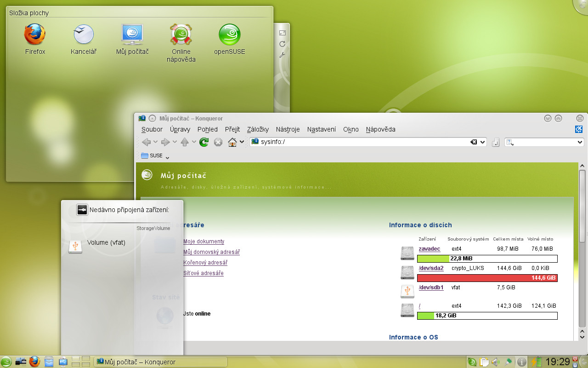Expand the SUSE bookmarks folder
The image size is (588, 368).
point(155,156)
